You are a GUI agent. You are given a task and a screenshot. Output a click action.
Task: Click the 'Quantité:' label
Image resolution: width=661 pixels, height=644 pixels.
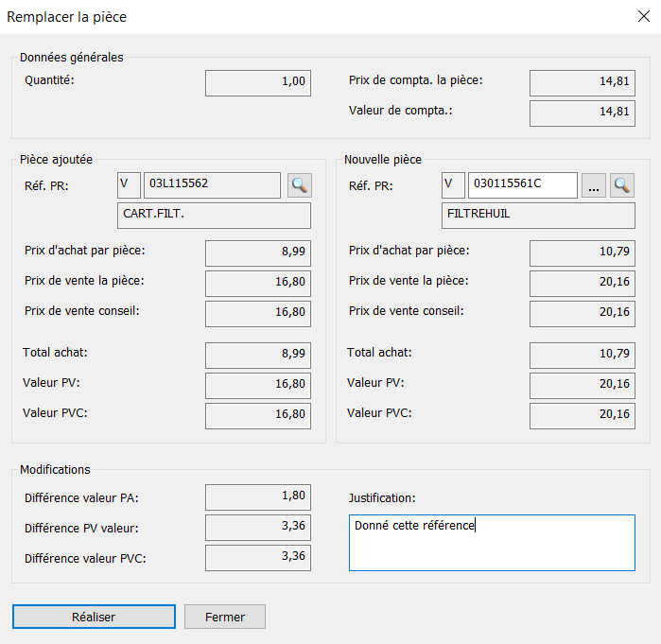(x=49, y=79)
